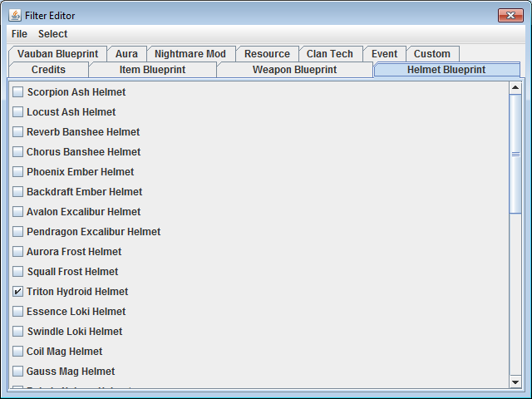Open the Nightmare Mod tab
Image resolution: width=532 pixels, height=399 pixels.
coord(190,54)
